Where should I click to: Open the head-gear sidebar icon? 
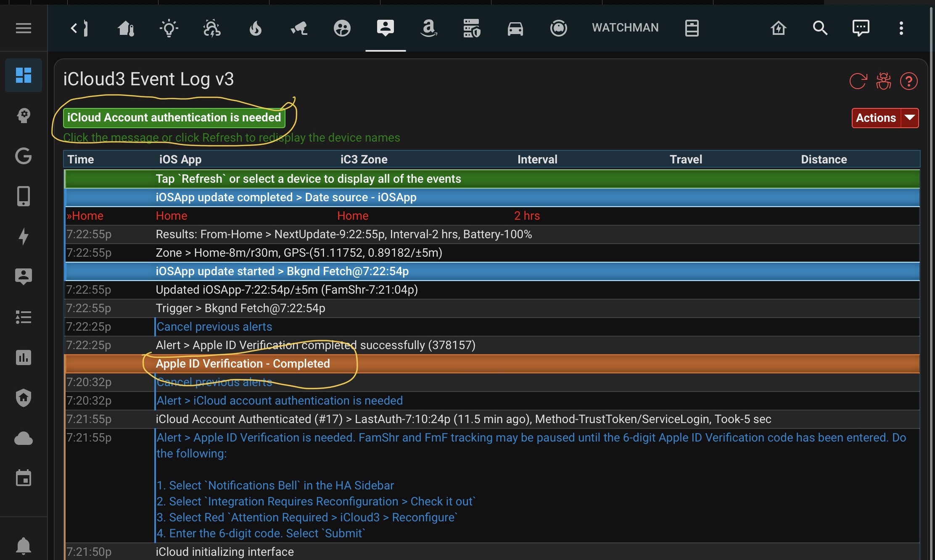(24, 116)
